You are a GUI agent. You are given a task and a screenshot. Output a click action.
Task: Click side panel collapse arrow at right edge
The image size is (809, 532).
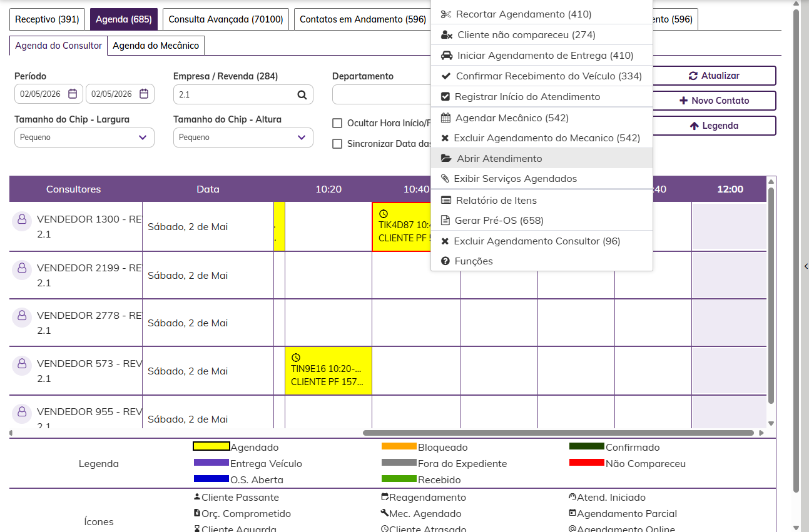[x=806, y=266]
